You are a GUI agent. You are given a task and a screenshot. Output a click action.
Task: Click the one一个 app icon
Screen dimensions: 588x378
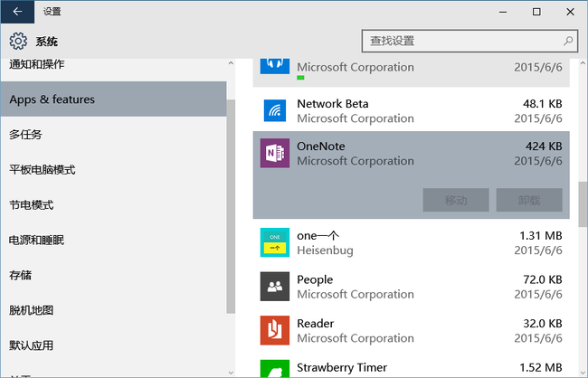(275, 242)
